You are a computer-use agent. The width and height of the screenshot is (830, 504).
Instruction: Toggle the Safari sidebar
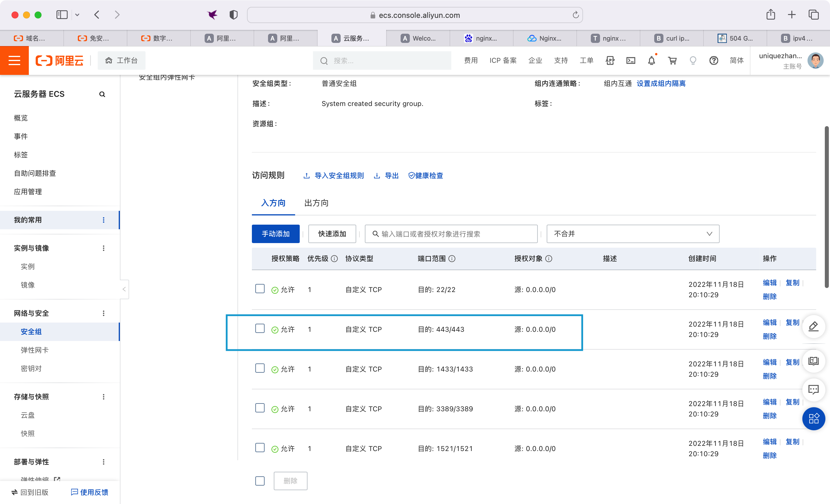pyautogui.click(x=62, y=14)
